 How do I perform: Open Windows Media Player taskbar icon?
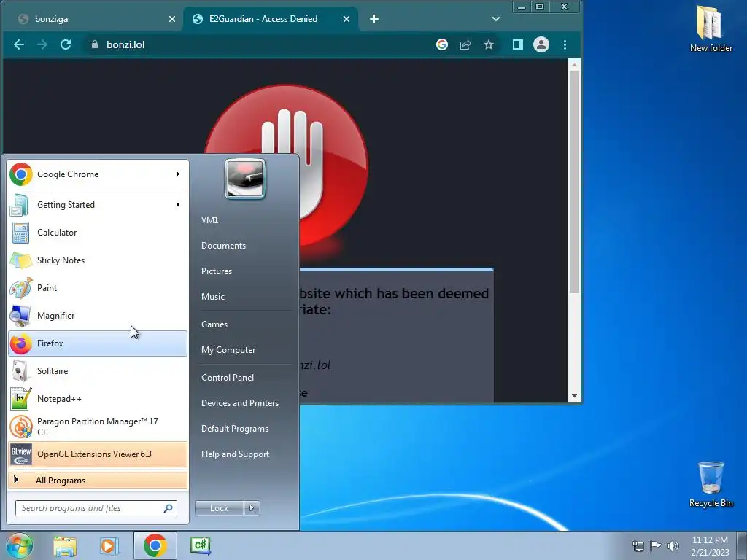coord(109,546)
